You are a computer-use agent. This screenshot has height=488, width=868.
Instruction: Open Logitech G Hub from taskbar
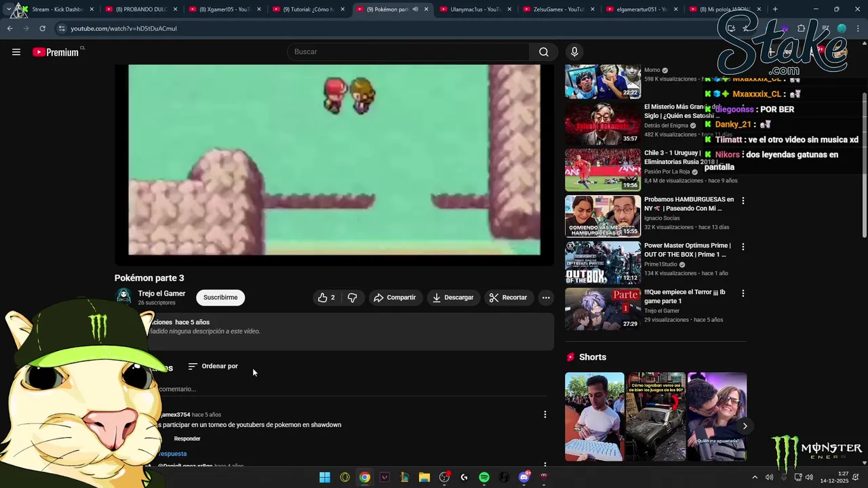pyautogui.click(x=464, y=477)
